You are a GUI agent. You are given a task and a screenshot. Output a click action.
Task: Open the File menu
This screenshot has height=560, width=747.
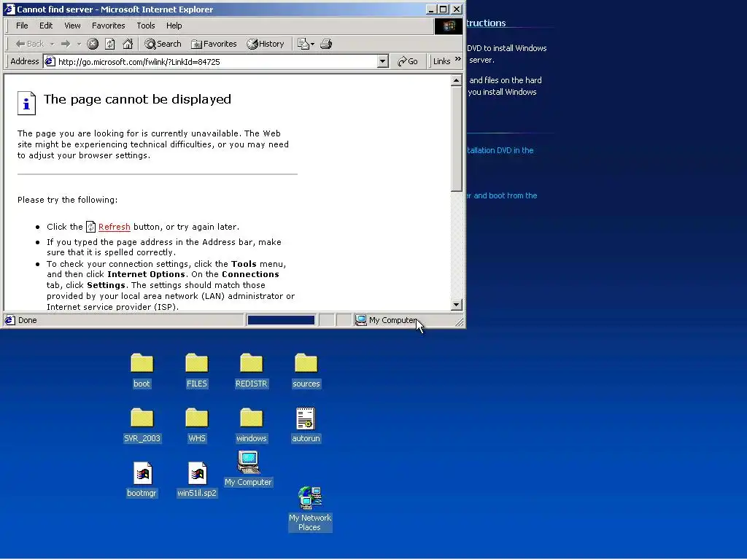tap(22, 26)
